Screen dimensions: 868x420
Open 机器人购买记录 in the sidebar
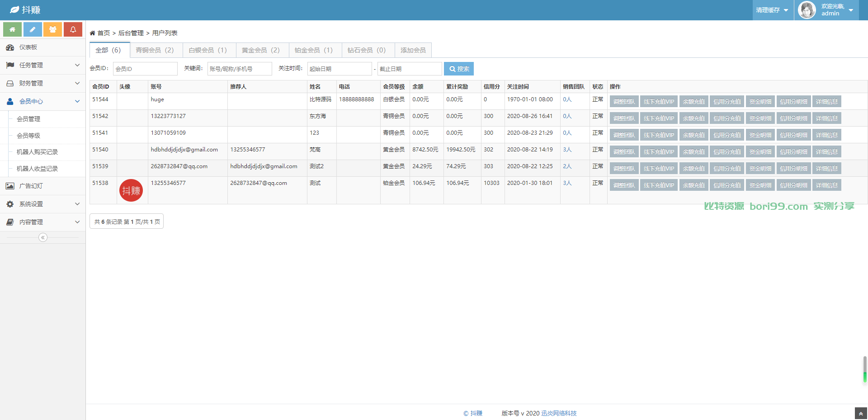[x=37, y=152]
